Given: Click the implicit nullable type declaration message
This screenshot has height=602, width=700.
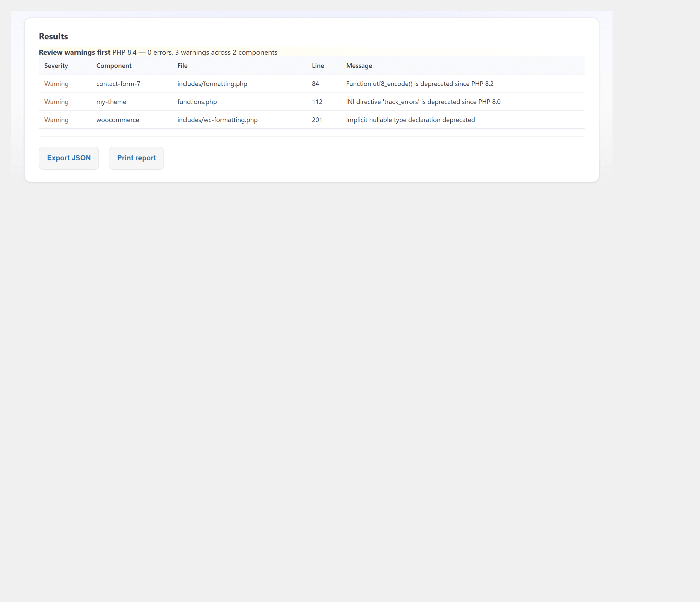Looking at the screenshot, I should (x=410, y=120).
